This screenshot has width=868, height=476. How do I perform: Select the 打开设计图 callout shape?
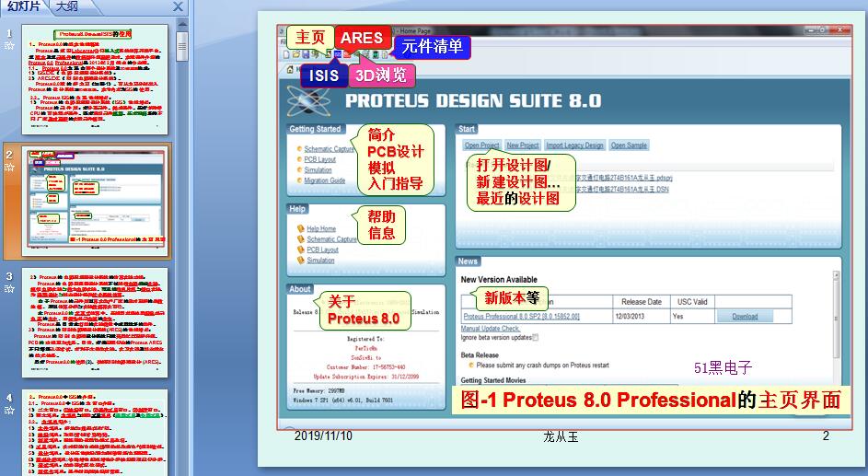[x=521, y=182]
